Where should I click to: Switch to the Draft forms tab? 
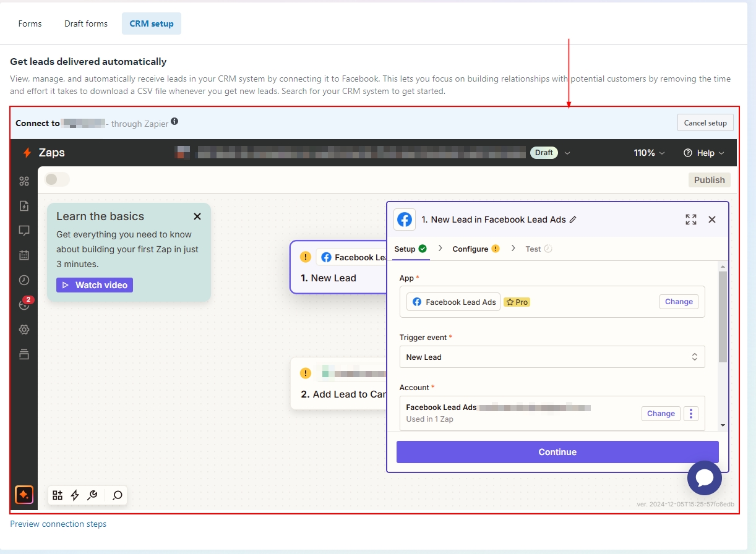[x=86, y=23]
